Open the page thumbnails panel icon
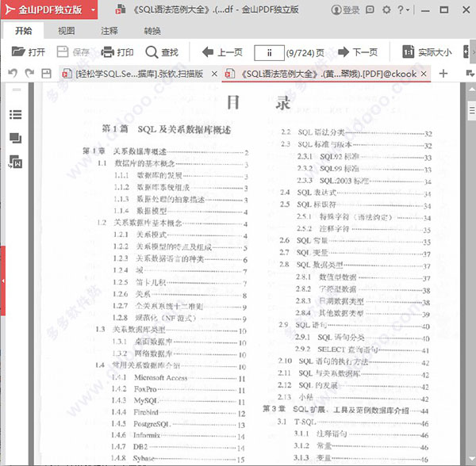This screenshot has height=466, width=476. [x=16, y=138]
